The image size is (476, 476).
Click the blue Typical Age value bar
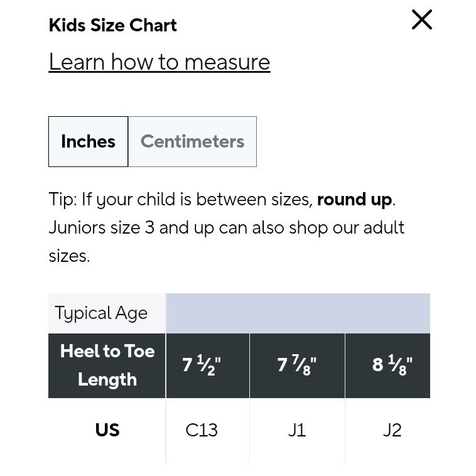pyautogui.click(x=298, y=313)
